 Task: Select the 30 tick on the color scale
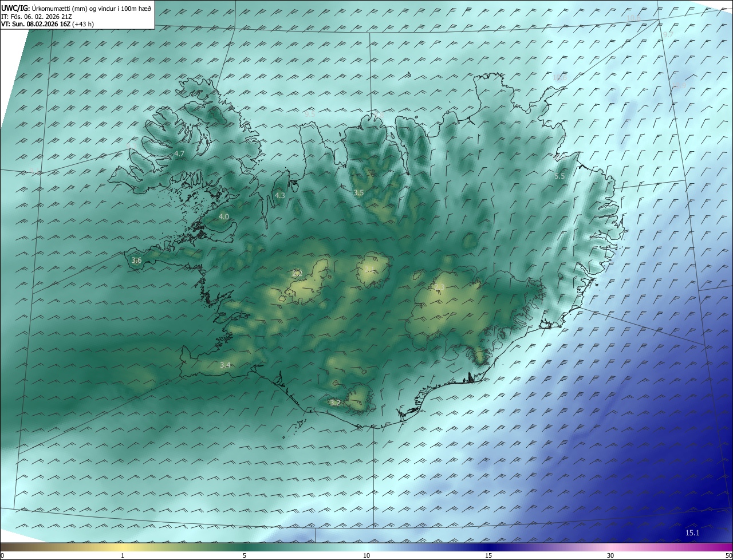[x=610, y=555]
